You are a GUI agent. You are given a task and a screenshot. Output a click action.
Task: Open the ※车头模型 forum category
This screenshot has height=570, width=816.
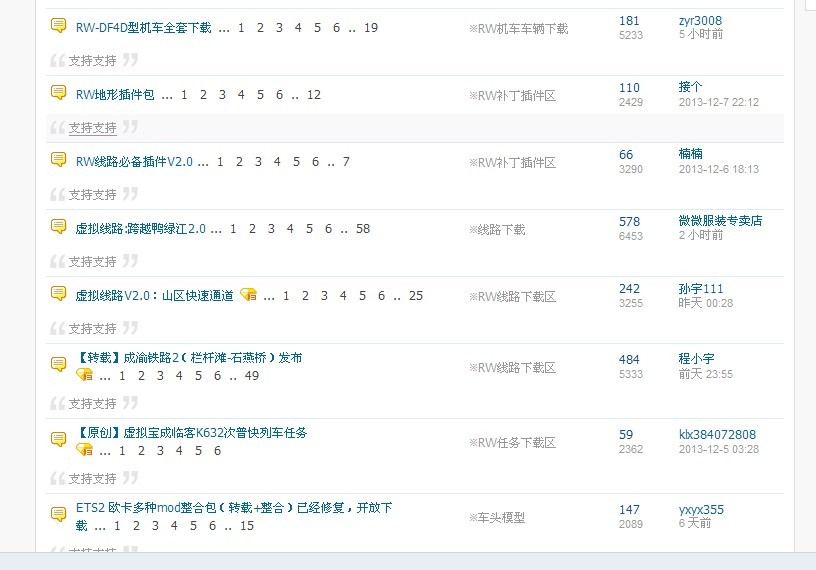(496, 517)
